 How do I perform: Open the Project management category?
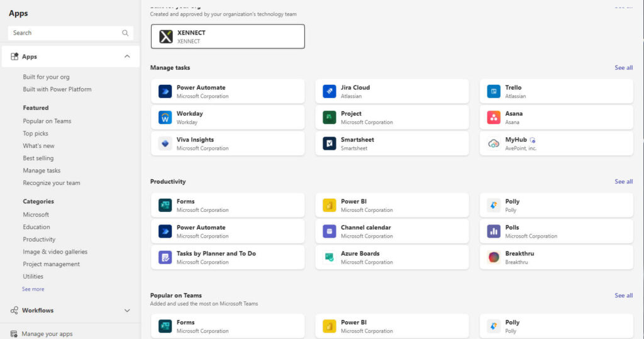tap(52, 264)
